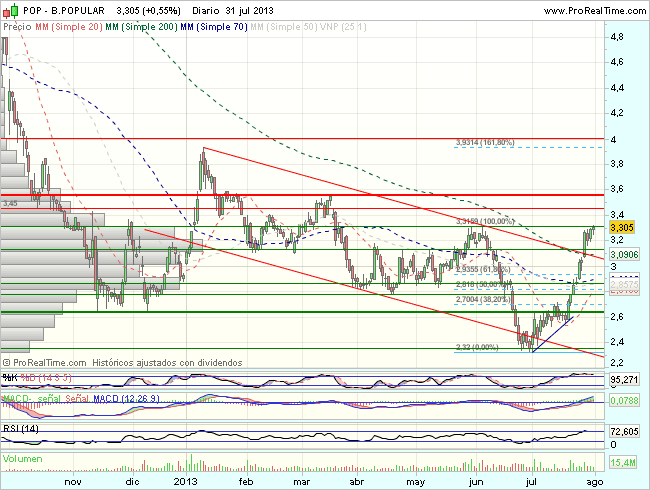
Task: Click the ProRealTime copyright icon at bottom left
Action: 7,361
